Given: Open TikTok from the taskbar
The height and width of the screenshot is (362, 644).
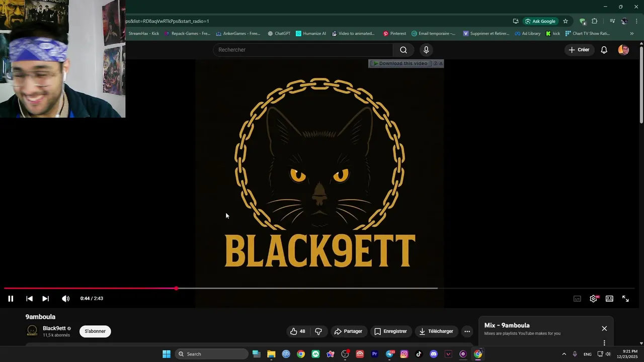Looking at the screenshot, I should click(419, 354).
